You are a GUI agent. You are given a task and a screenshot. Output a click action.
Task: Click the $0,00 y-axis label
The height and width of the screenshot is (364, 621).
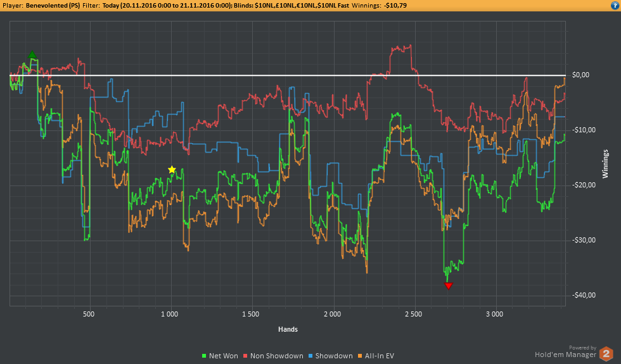(x=580, y=75)
